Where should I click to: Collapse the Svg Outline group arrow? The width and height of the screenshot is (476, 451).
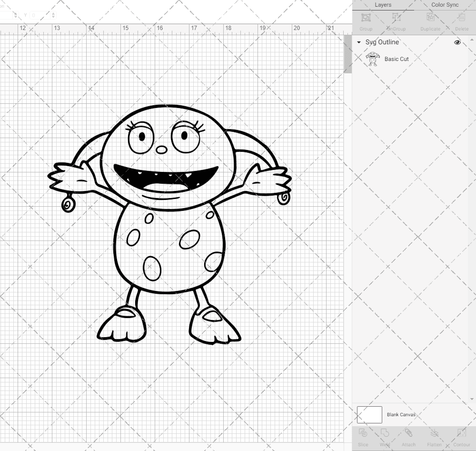358,42
